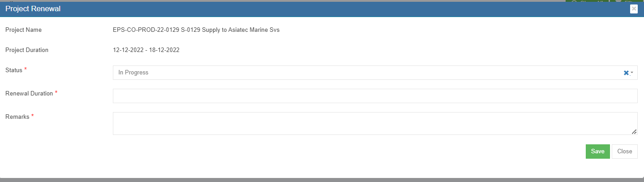Viewport: 644px width, 182px height.
Task: Focus the Renewal Duration input field
Action: point(375,96)
